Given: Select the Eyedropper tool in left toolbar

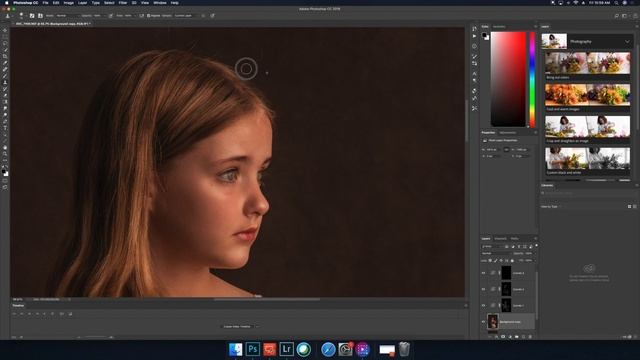Looking at the screenshot, I should tap(5, 62).
